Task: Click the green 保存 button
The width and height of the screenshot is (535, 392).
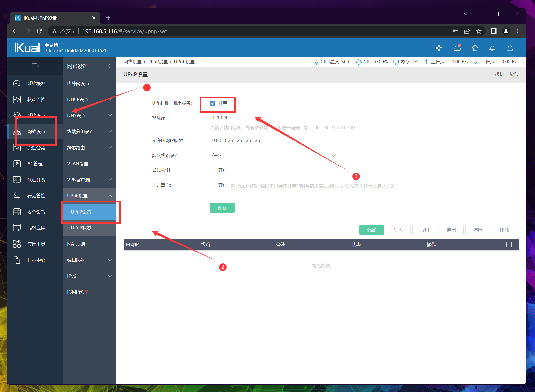Action: coord(222,208)
